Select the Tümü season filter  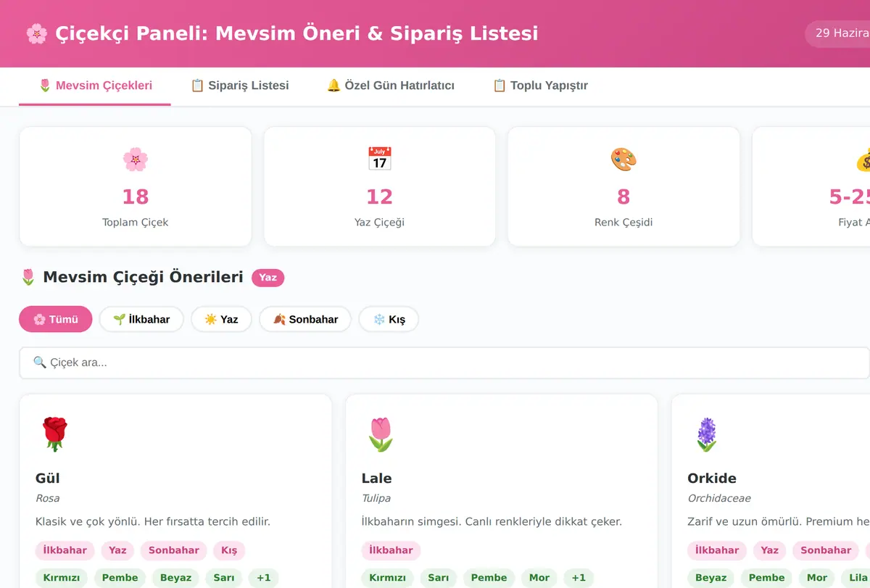56,319
